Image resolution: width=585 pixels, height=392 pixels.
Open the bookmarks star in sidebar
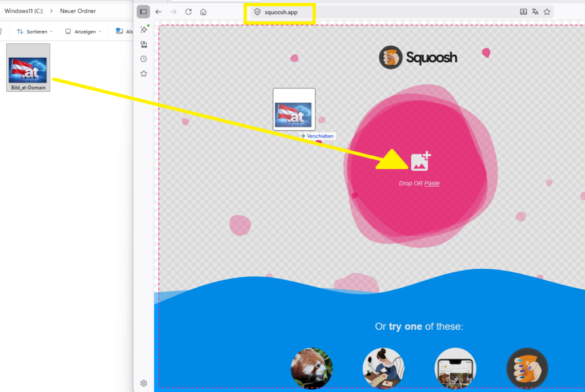143,74
